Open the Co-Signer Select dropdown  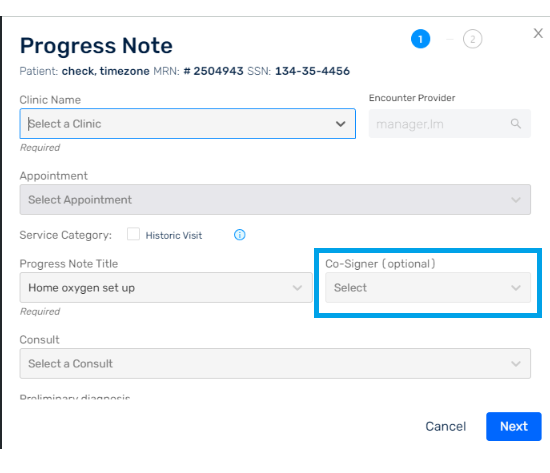pos(428,287)
